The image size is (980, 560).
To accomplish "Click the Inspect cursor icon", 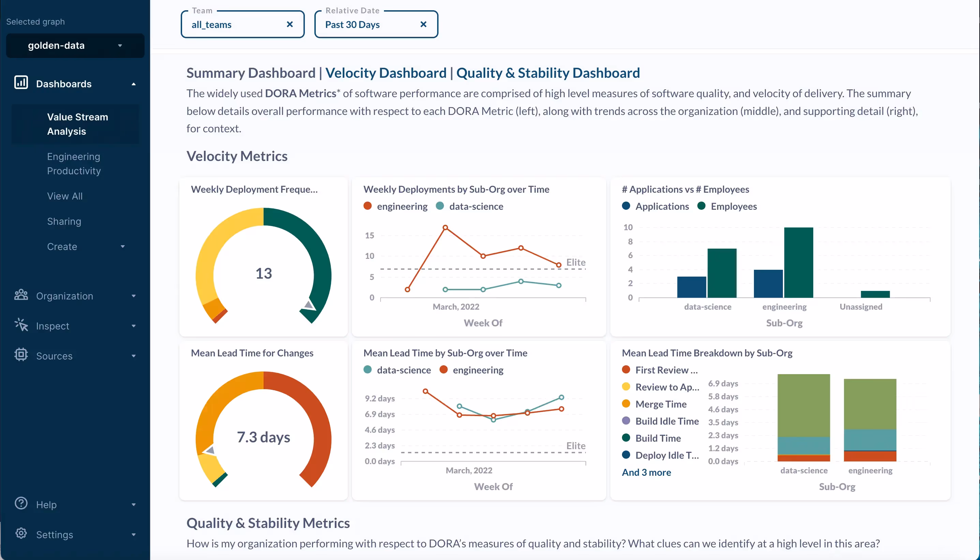I will point(21,325).
